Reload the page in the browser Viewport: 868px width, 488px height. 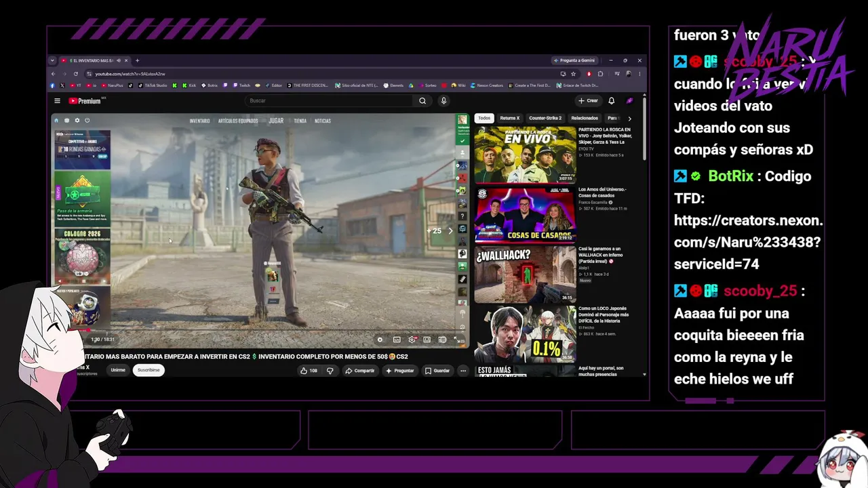75,74
